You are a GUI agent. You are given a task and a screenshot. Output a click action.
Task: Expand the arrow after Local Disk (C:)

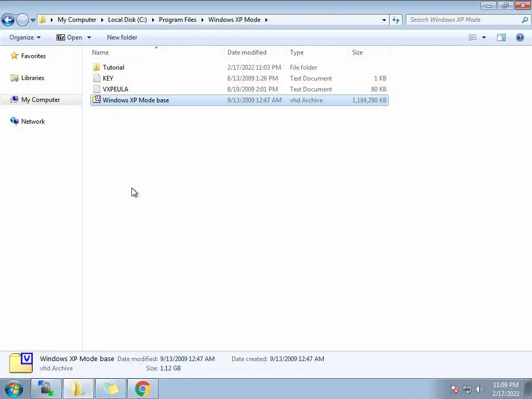coord(153,20)
